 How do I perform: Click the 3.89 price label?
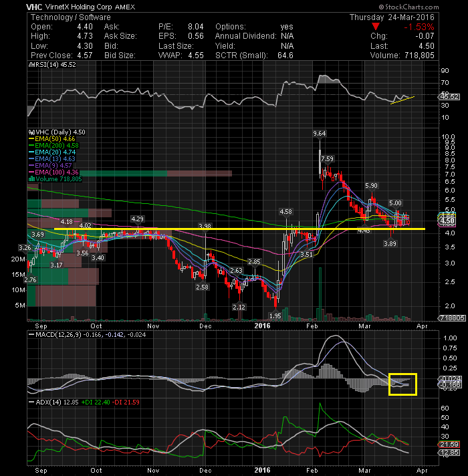390,244
